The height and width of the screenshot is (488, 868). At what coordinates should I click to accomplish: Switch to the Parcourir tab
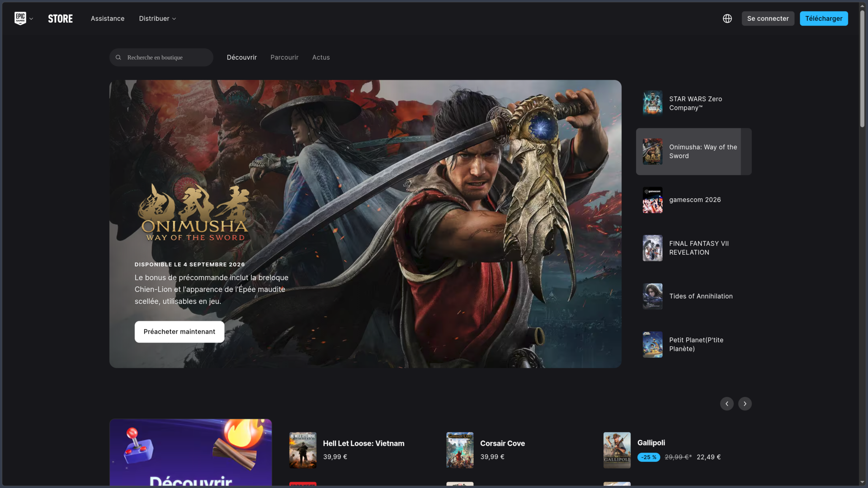(284, 57)
